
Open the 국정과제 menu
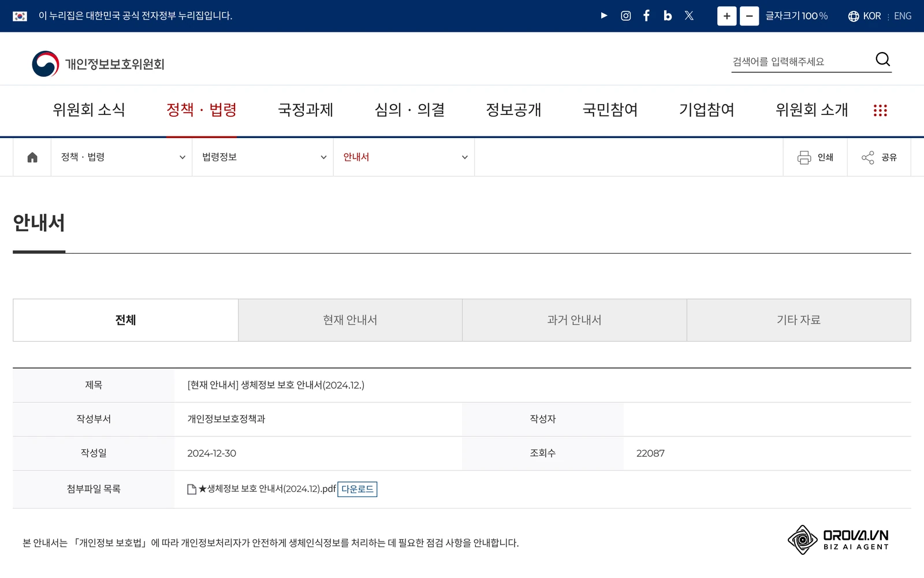(x=305, y=110)
